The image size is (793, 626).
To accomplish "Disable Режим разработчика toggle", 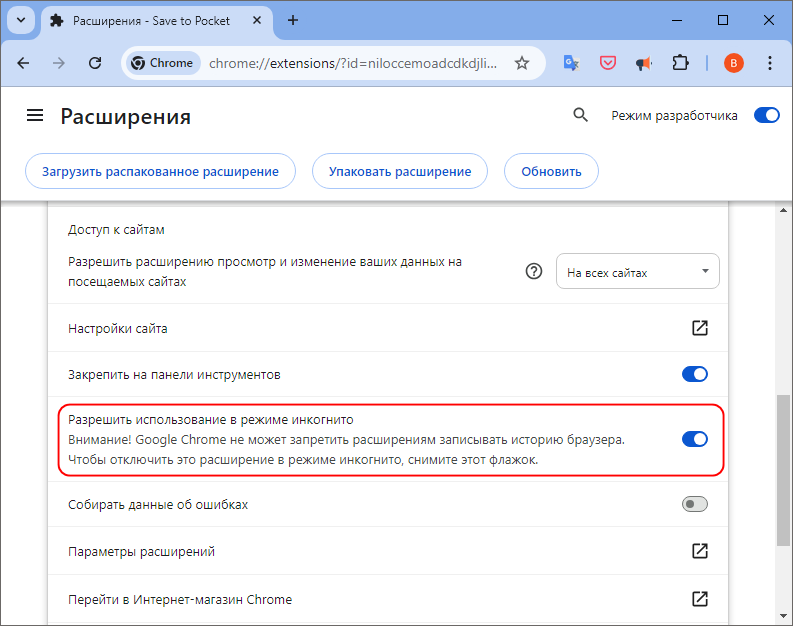I will point(766,115).
